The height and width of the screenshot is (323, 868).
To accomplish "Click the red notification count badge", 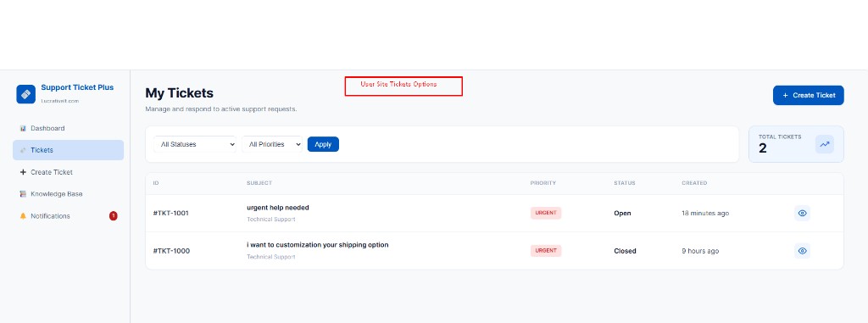I will [113, 216].
